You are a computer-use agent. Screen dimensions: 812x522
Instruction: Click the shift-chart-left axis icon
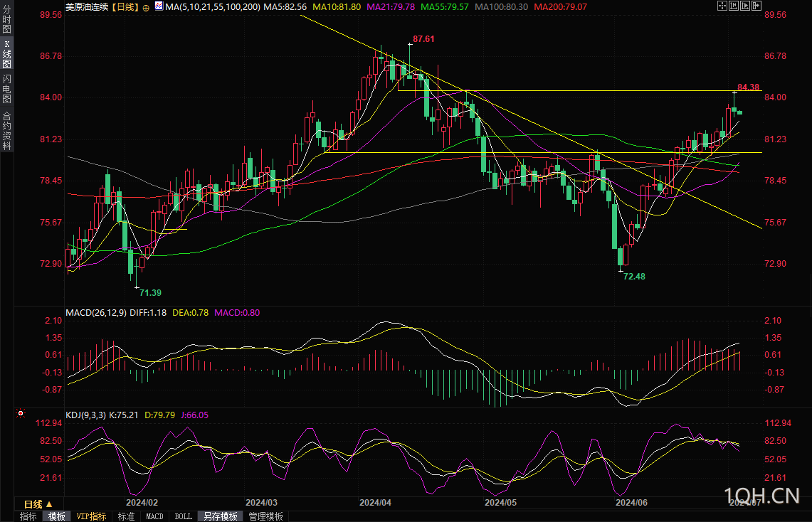pos(733,6)
